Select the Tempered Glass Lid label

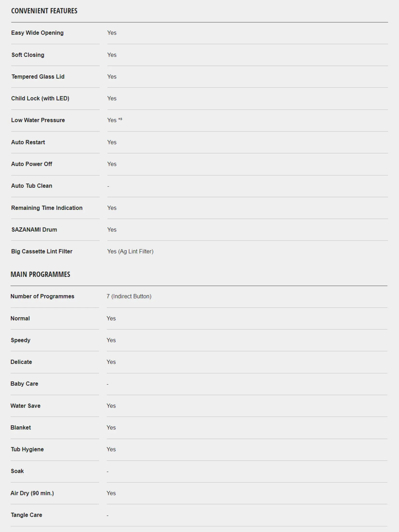(x=38, y=77)
